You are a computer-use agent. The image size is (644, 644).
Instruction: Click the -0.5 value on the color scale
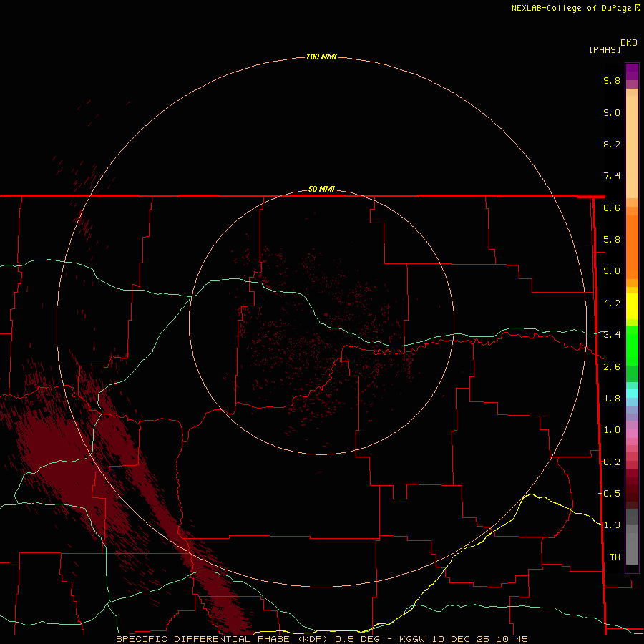point(610,493)
